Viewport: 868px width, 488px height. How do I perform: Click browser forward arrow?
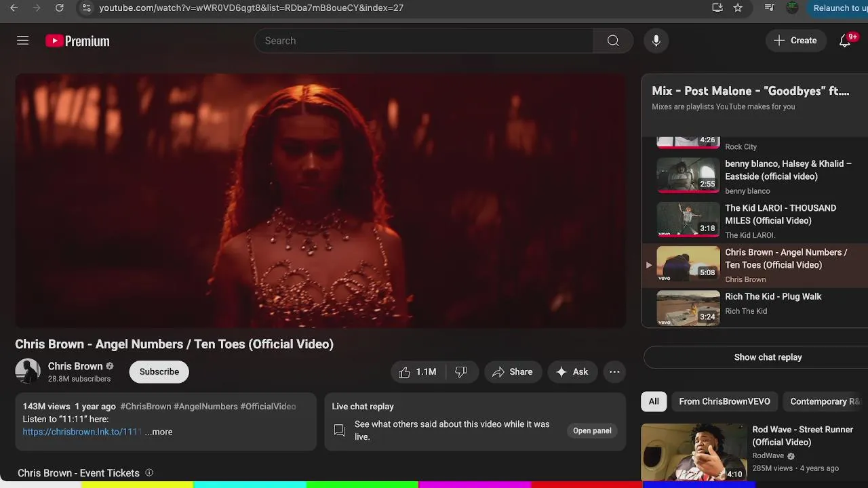(x=37, y=8)
